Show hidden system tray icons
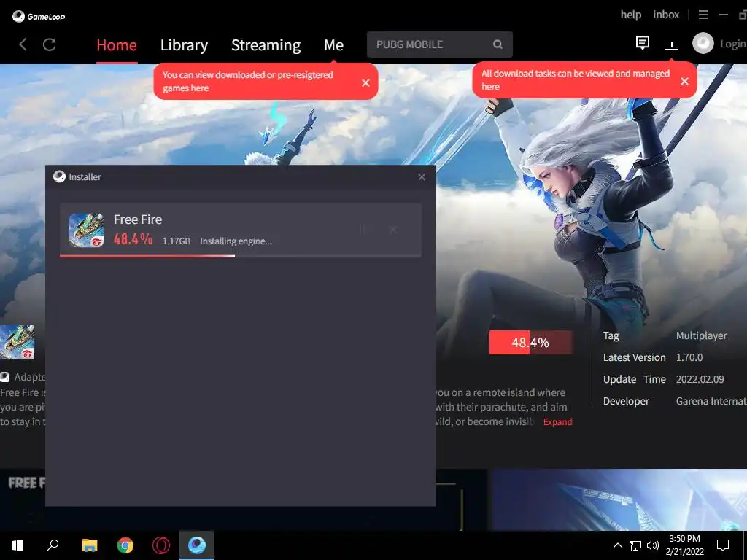This screenshot has width=747, height=560. tap(617, 545)
